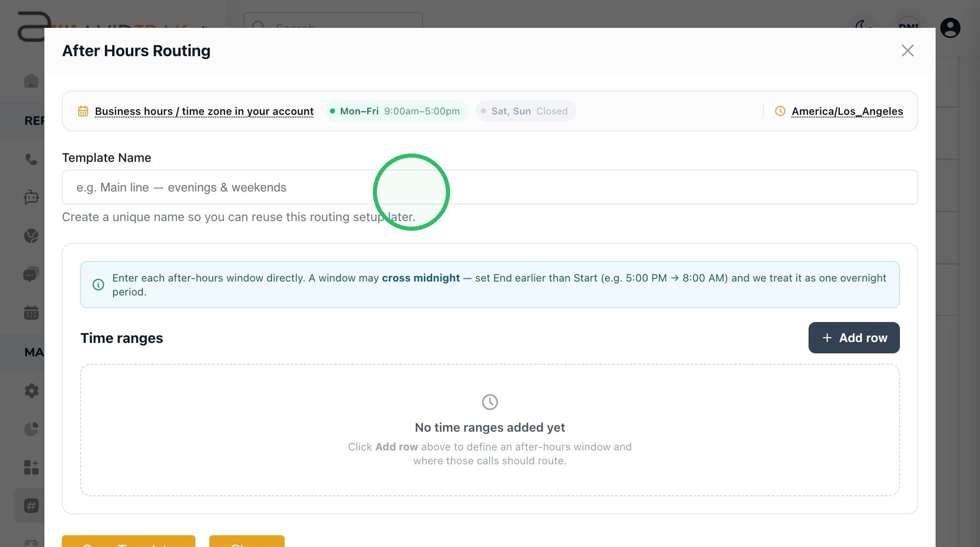Open the settings gear icon in the sidebar

(31, 391)
